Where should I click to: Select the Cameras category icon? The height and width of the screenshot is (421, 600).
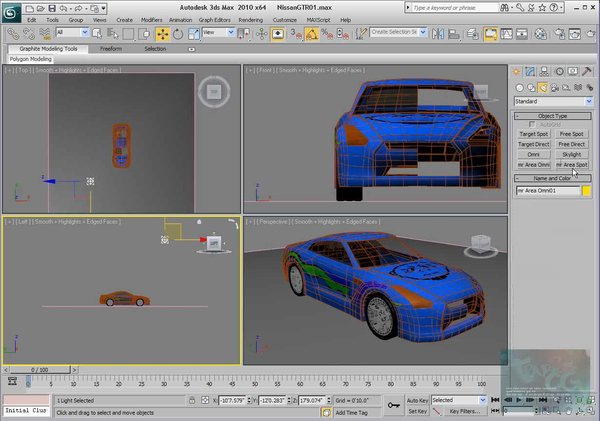coord(554,88)
